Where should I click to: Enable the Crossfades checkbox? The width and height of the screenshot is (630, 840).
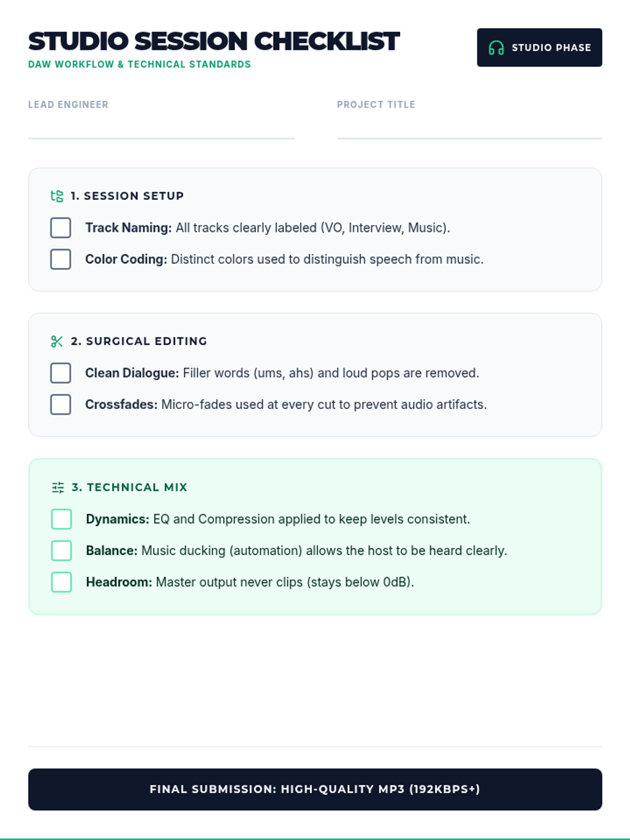(61, 405)
